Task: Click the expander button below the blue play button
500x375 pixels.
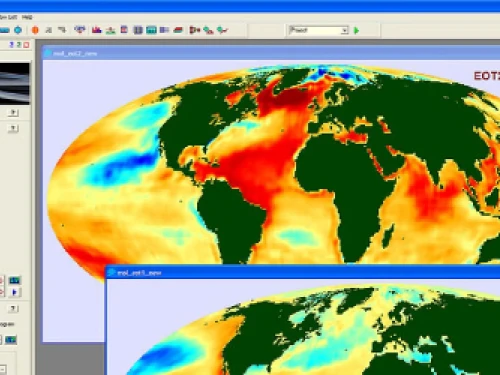Action: (x=13, y=309)
